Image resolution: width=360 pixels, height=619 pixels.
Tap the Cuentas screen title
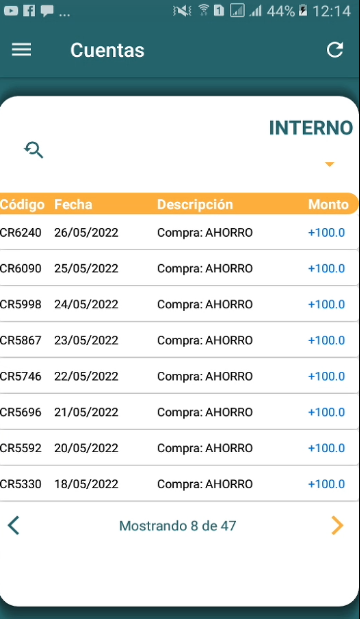(107, 50)
